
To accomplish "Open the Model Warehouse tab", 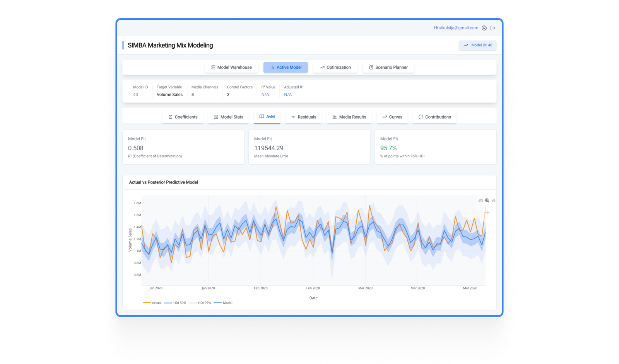I will click(x=231, y=68).
